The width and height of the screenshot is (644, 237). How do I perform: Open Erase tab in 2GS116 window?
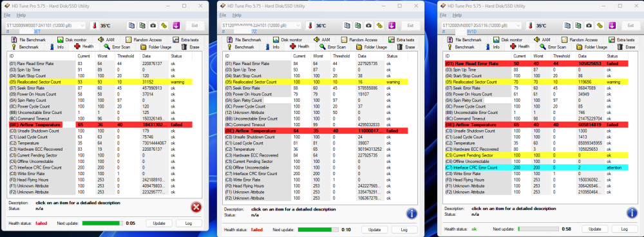coord(627,47)
